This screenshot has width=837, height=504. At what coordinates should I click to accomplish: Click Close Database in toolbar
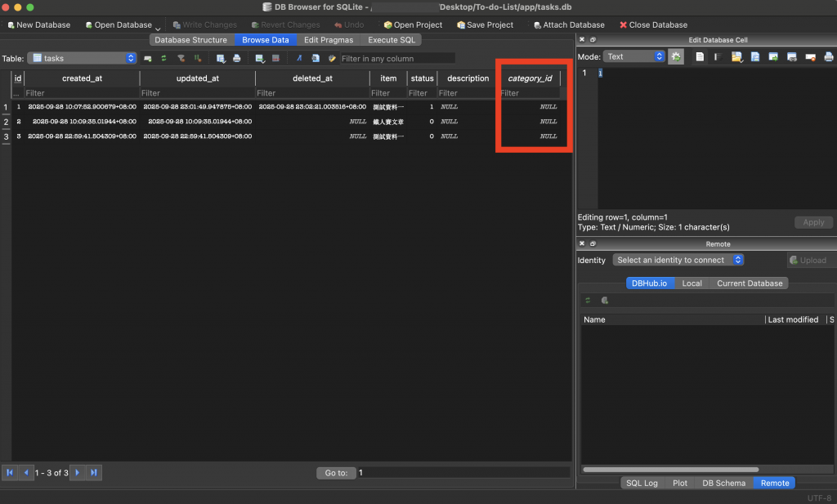coord(653,25)
